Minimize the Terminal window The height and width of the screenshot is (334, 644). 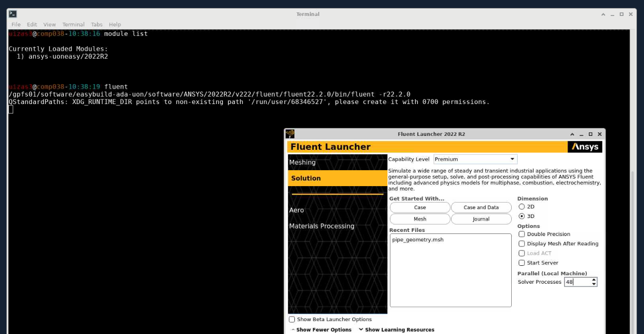[612, 14]
